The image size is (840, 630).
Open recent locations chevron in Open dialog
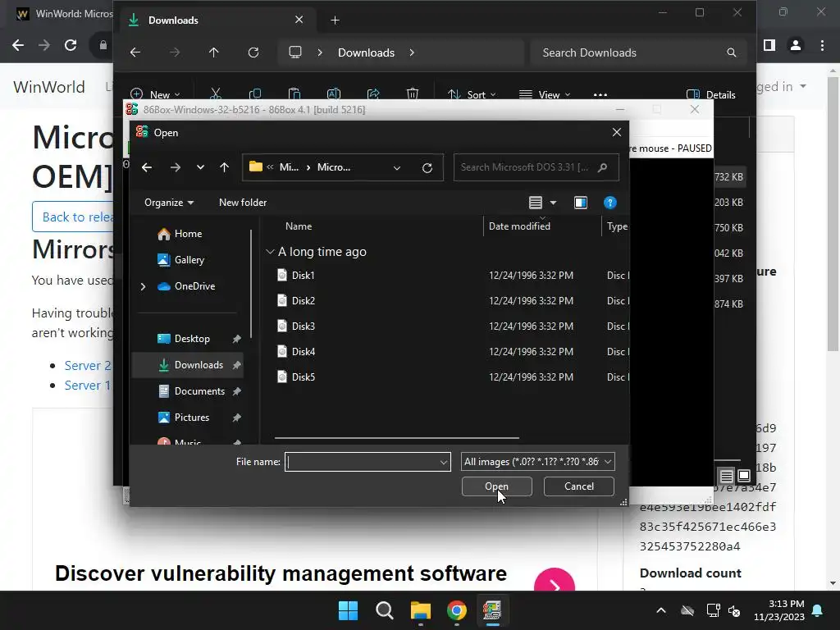pyautogui.click(x=200, y=167)
